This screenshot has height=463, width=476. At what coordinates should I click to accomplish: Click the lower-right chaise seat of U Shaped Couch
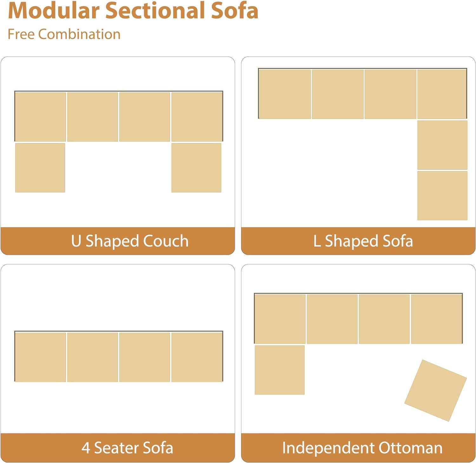click(196, 168)
